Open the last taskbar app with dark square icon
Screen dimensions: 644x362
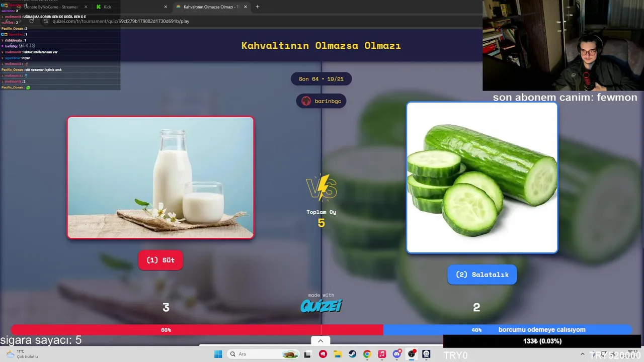(427, 354)
